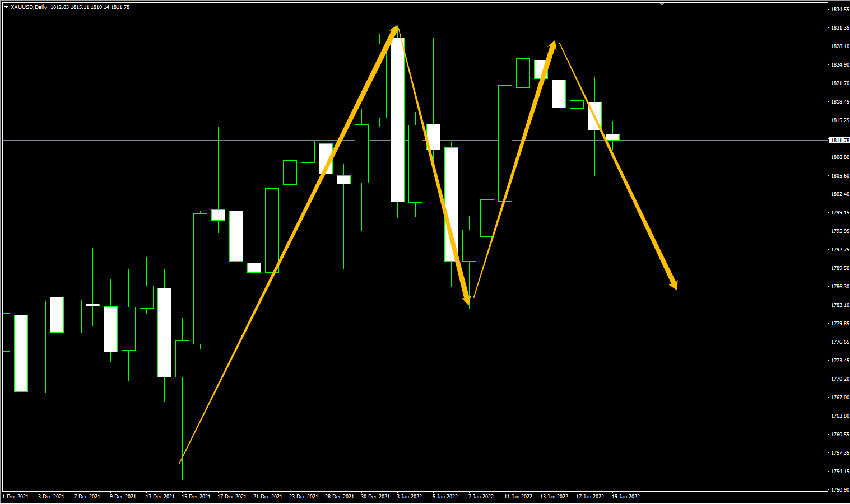Click the 1834.55 price scale label
Image resolution: width=850 pixels, height=504 pixels.
(x=839, y=10)
